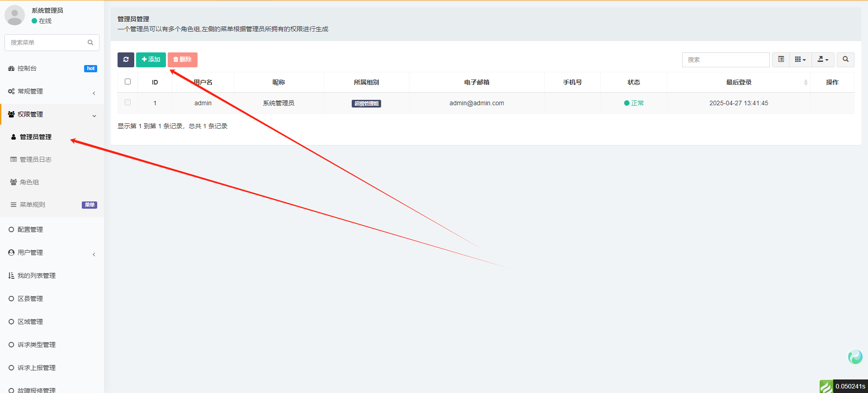The height and width of the screenshot is (393, 868).
Task: Toggle table card view icon
Action: point(781,60)
